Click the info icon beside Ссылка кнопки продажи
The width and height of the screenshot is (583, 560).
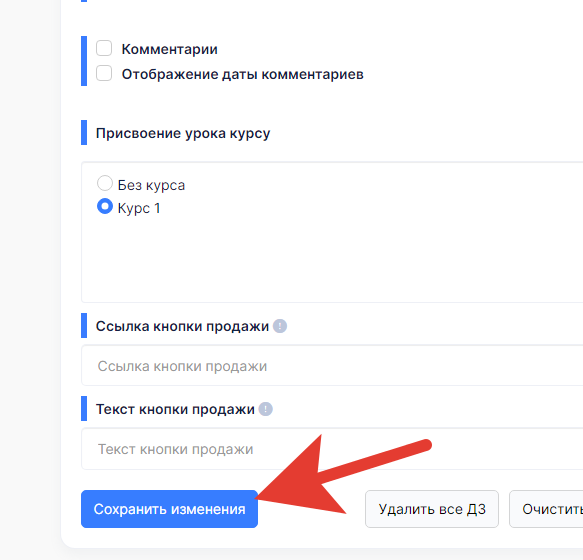point(280,326)
